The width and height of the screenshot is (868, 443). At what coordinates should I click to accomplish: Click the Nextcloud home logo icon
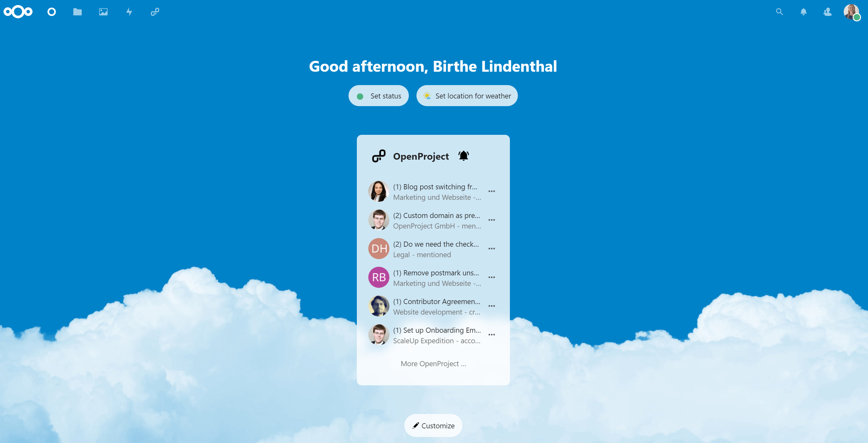pos(17,11)
